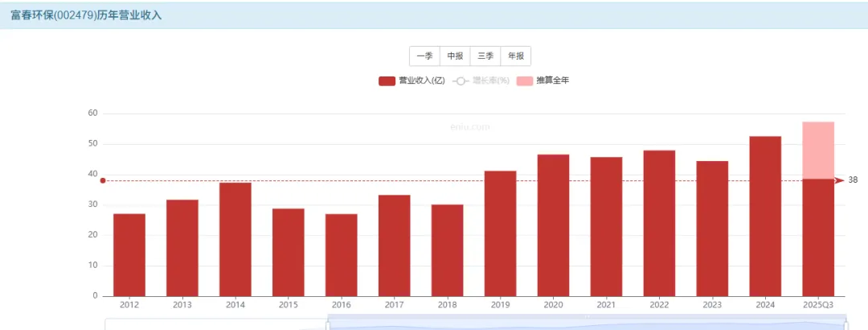Select the 2014 revenue bar
The height and width of the screenshot is (330, 868).
pyautogui.click(x=235, y=239)
